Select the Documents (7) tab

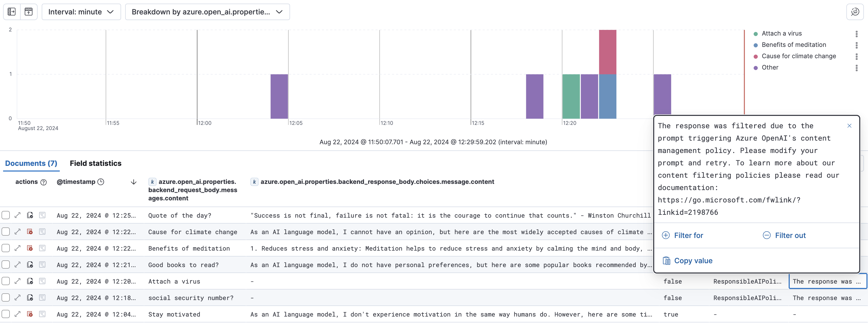31,163
